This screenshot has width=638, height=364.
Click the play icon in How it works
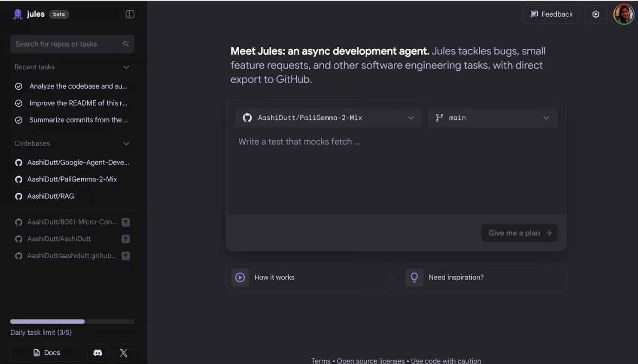(x=240, y=277)
